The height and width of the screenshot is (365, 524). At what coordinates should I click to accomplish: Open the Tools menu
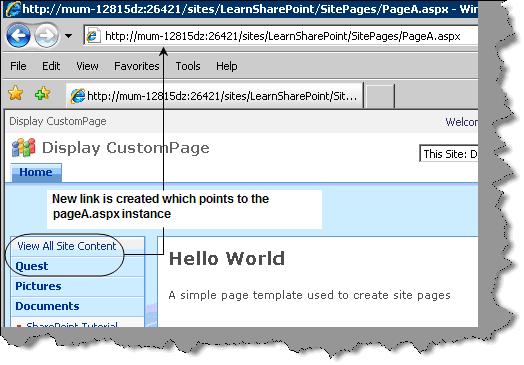pos(188,66)
